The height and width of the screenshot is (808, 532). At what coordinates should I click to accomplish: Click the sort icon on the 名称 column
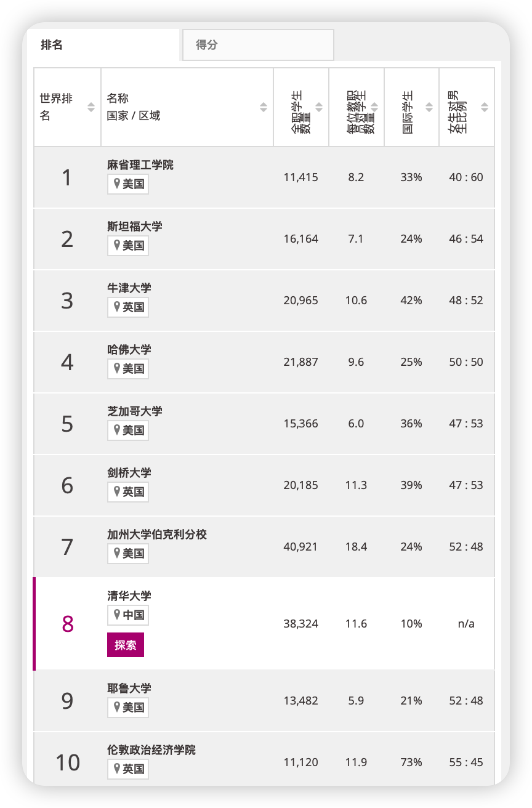[263, 107]
